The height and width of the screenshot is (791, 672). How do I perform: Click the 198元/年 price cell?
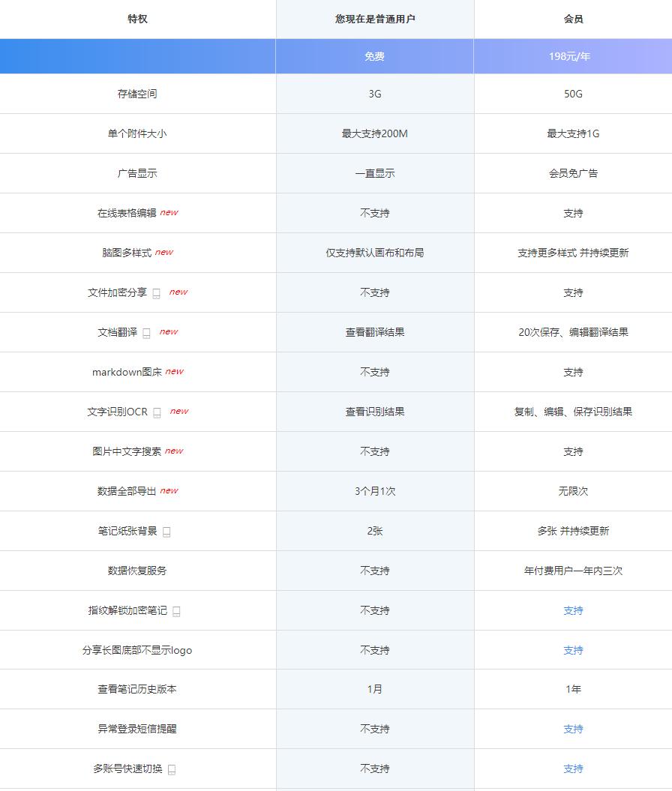pos(572,55)
